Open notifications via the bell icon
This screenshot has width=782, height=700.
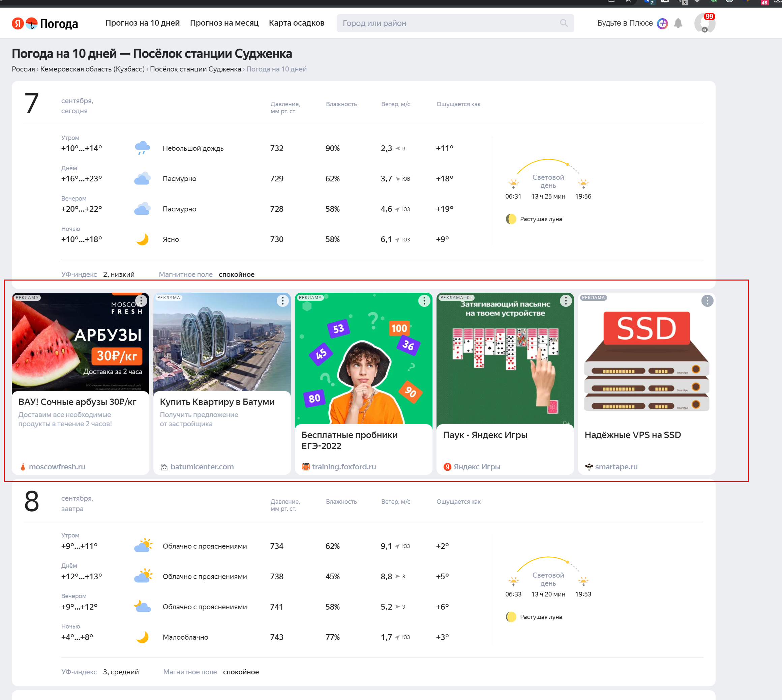[679, 23]
